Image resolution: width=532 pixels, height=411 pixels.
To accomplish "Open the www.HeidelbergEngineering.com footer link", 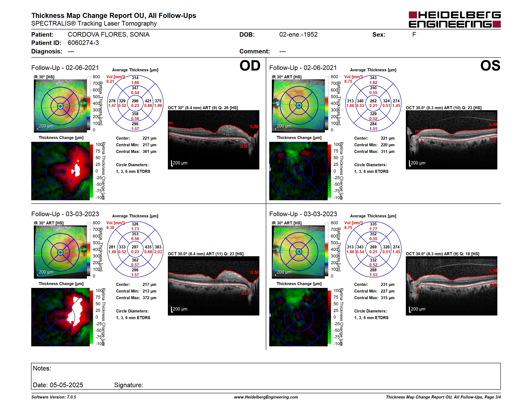I will click(x=266, y=397).
